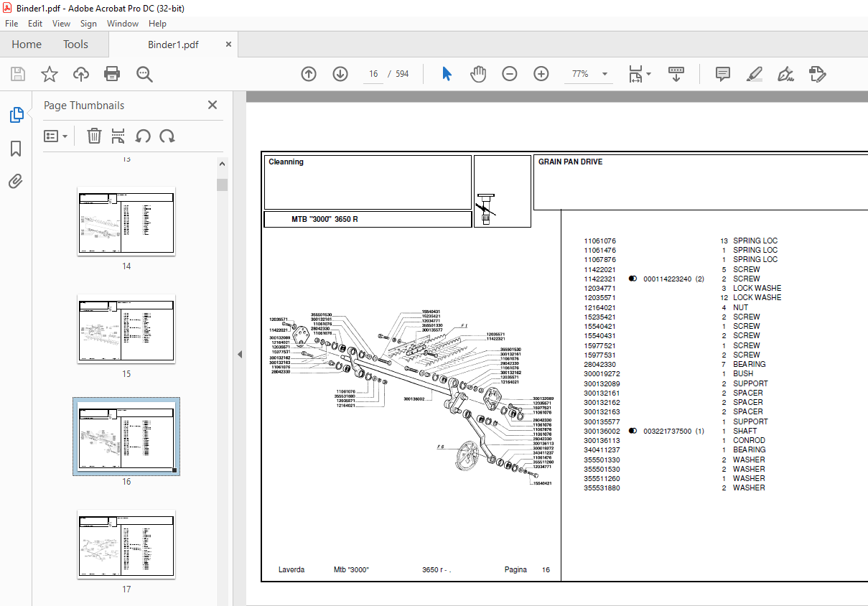Screen dimensions: 868x606
Task: Select the Highlight text tool
Action: pyautogui.click(x=754, y=74)
